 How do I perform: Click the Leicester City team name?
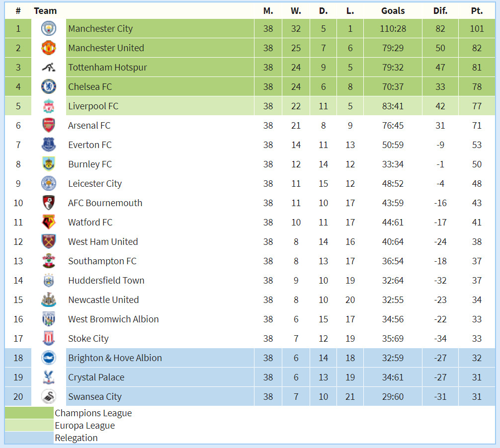coord(95,184)
